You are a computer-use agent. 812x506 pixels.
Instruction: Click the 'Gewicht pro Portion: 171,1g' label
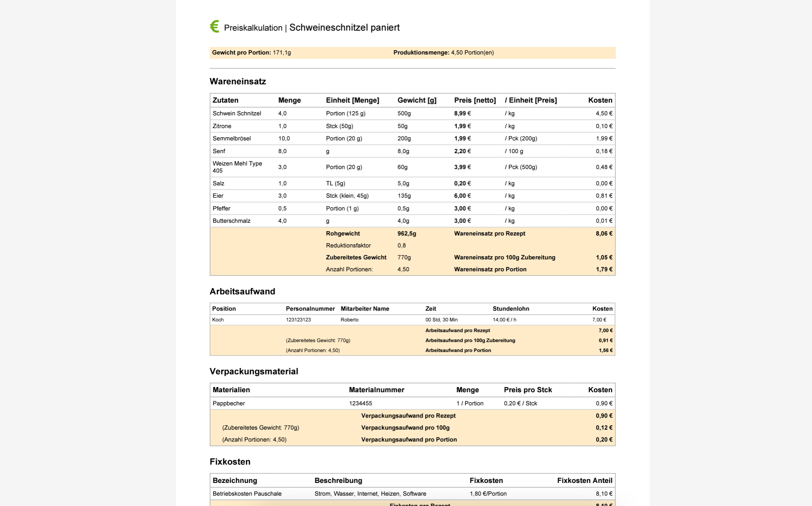[x=252, y=53]
